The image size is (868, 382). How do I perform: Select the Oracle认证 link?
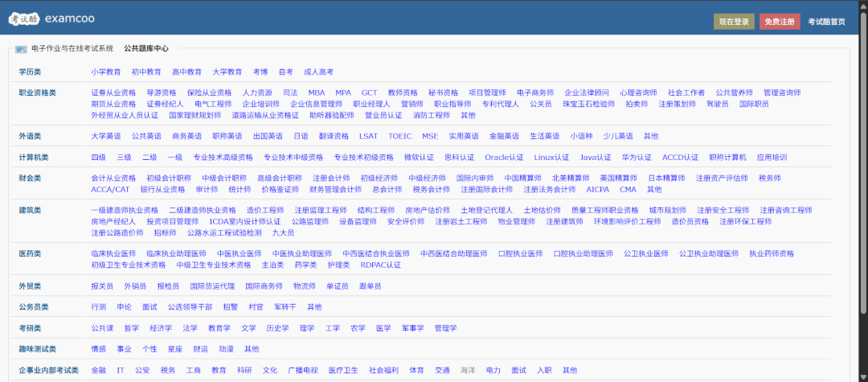pos(504,158)
